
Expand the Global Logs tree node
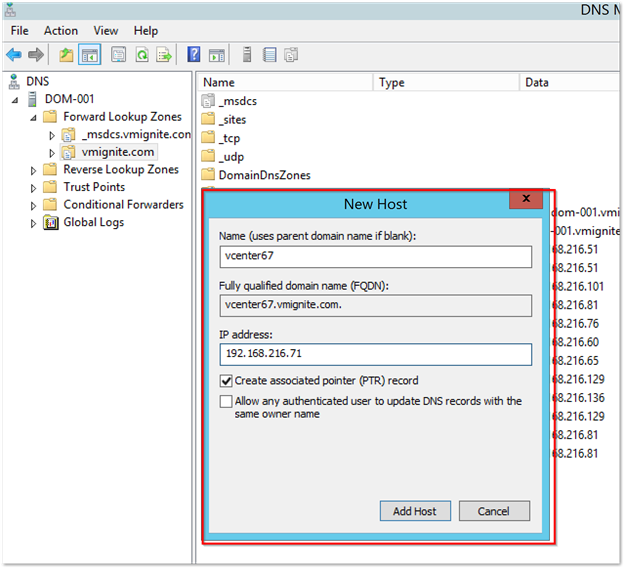pos(34,223)
